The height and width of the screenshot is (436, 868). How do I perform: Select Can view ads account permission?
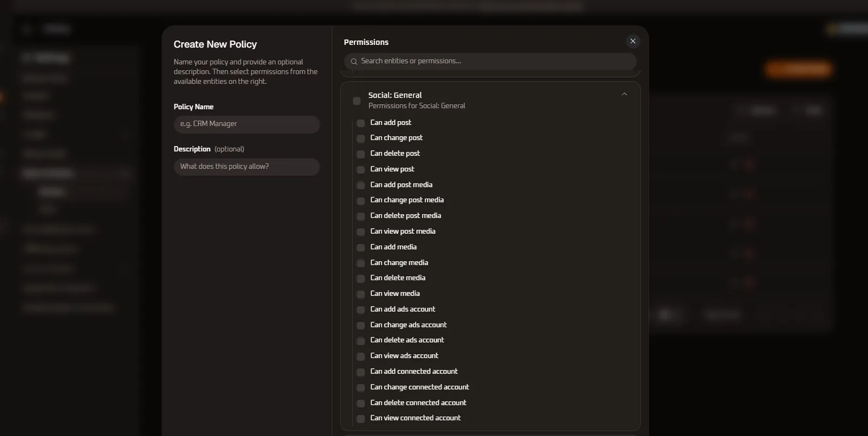pos(360,356)
